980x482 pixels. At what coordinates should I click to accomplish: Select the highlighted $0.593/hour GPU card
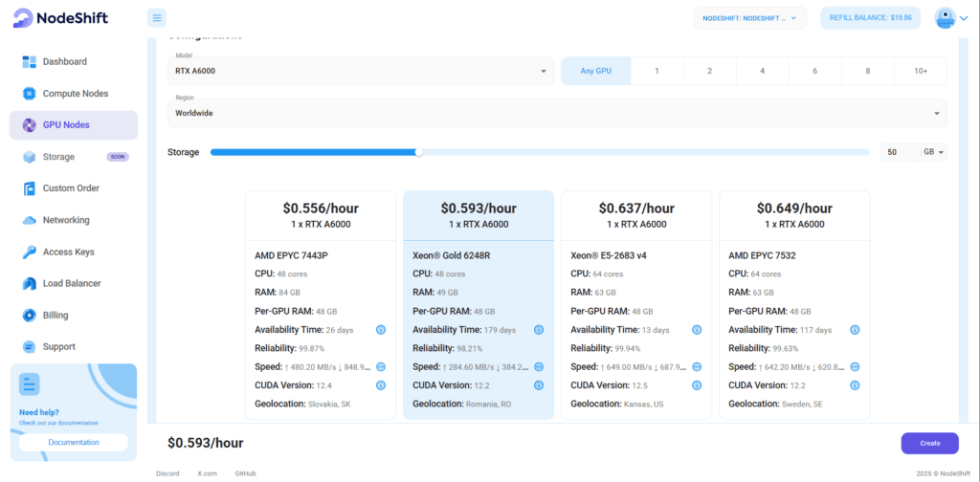[x=479, y=305]
